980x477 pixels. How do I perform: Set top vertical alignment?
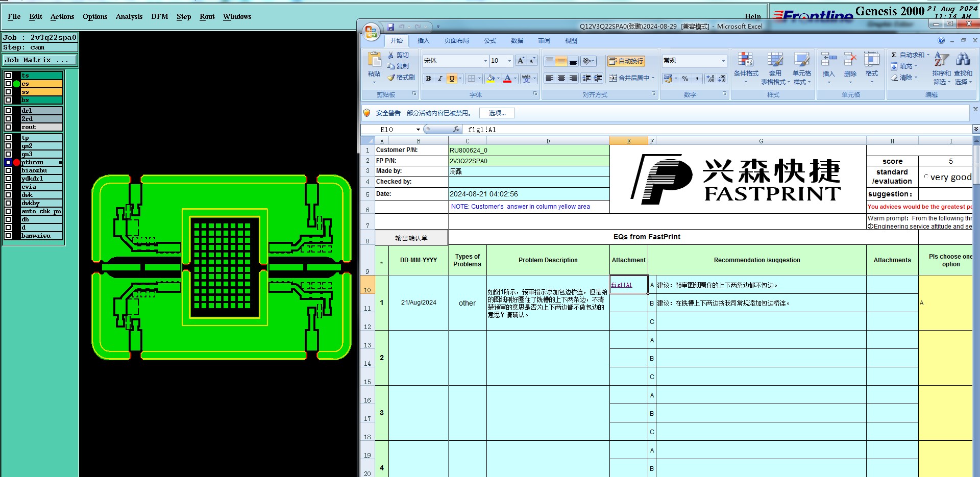549,61
